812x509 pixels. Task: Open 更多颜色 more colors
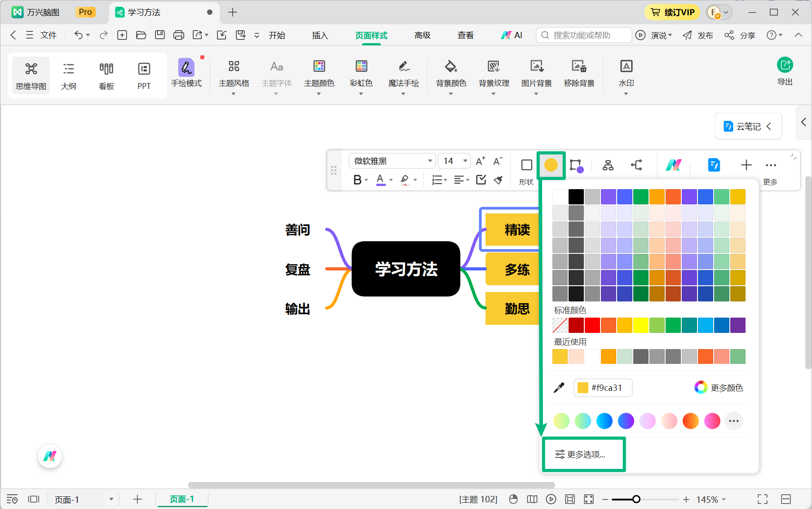(x=719, y=388)
